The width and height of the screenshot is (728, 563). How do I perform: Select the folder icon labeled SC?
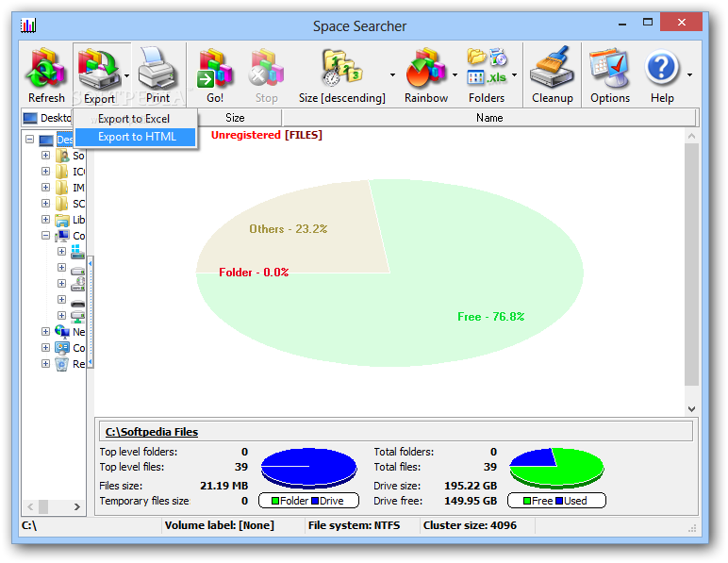pos(62,204)
